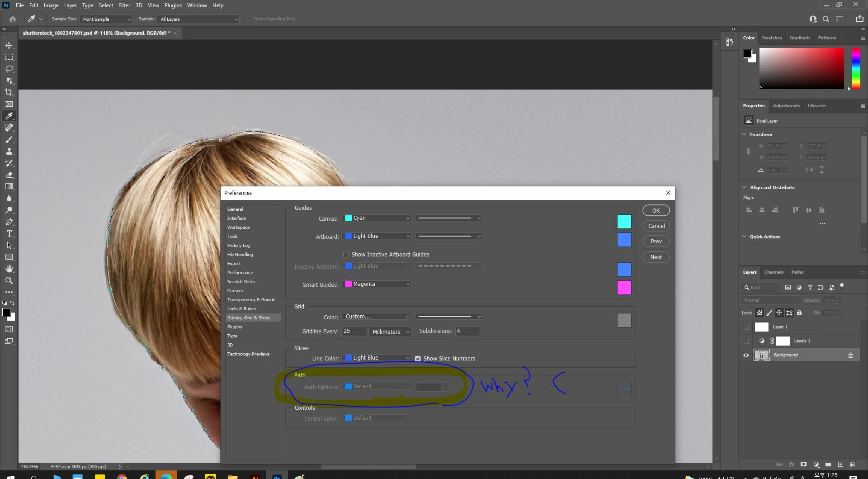Click the Home icon in options bar

click(13, 19)
